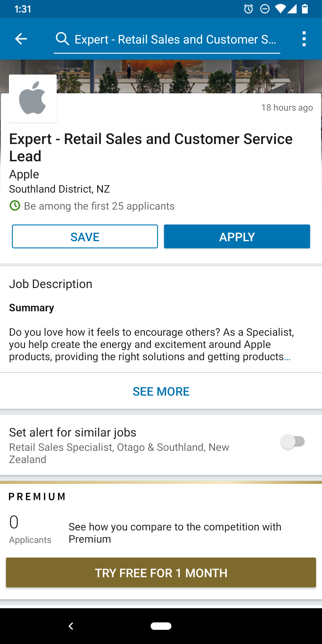Save this Apple job posting
The height and width of the screenshot is (644, 322).
click(x=85, y=237)
